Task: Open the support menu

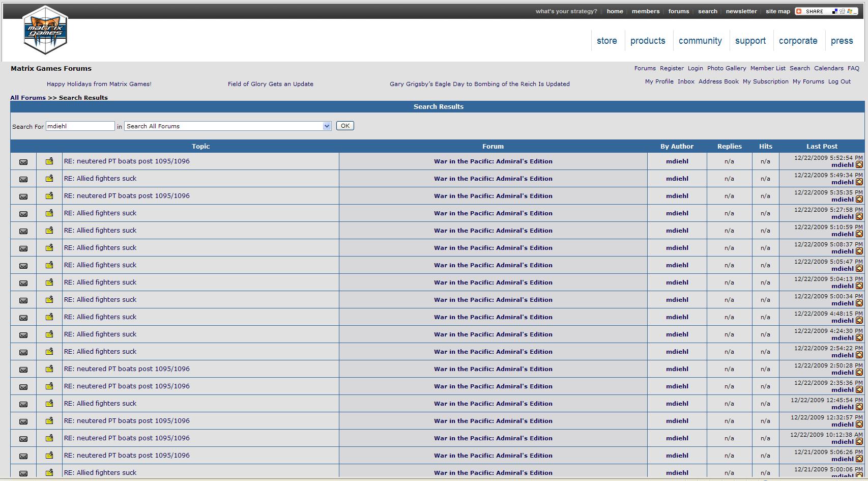Action: [750, 41]
